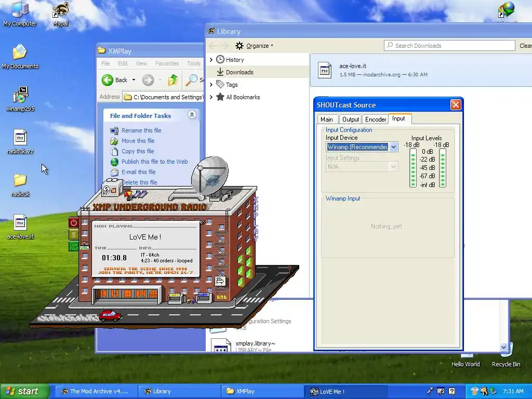Click the right input level meter
532x399 pixels.
coord(443,168)
